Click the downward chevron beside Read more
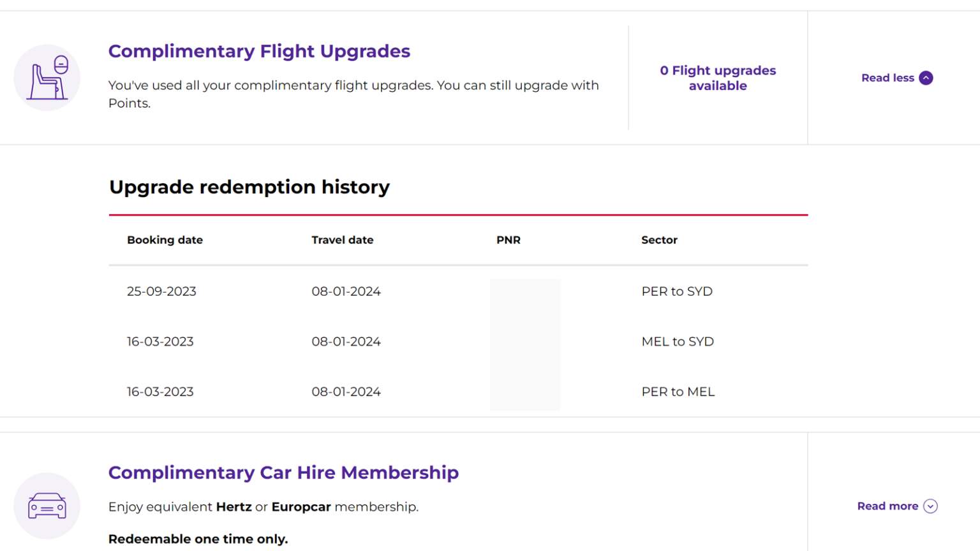Viewport: 980px width, 551px height. click(x=930, y=506)
